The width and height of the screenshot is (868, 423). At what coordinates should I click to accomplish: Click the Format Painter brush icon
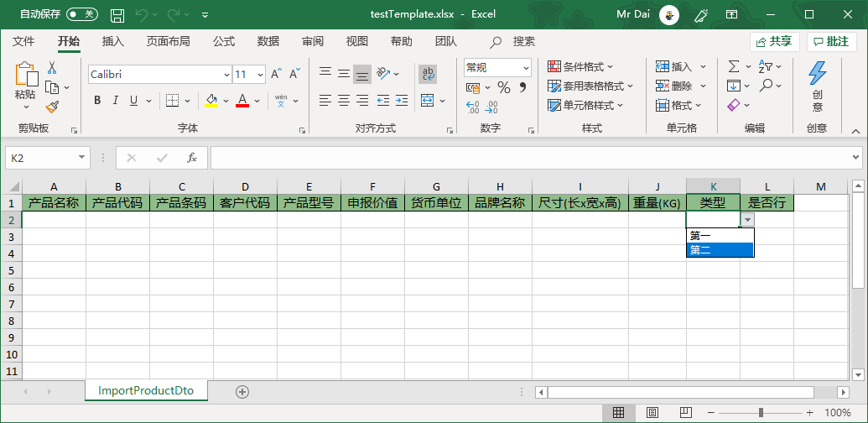(52, 107)
